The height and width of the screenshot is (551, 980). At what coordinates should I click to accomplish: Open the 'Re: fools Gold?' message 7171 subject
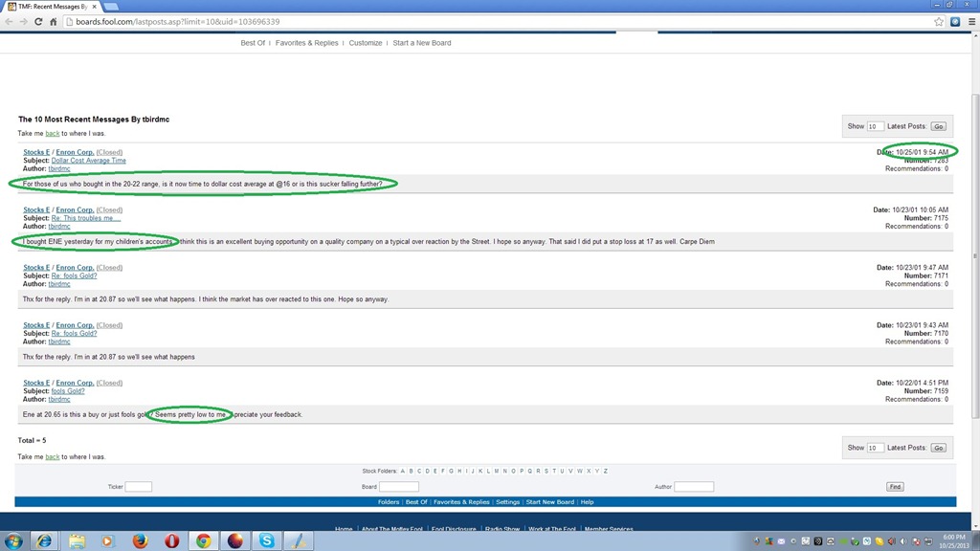click(74, 275)
